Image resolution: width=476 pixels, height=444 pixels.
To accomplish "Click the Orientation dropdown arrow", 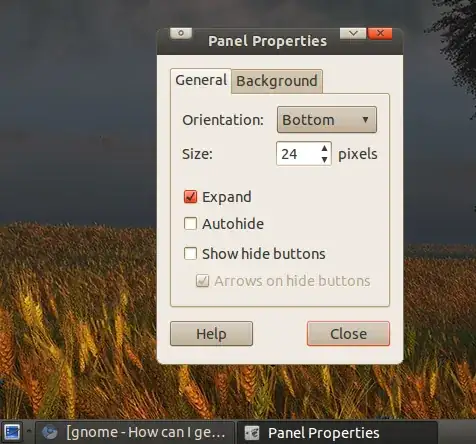I will (365, 120).
